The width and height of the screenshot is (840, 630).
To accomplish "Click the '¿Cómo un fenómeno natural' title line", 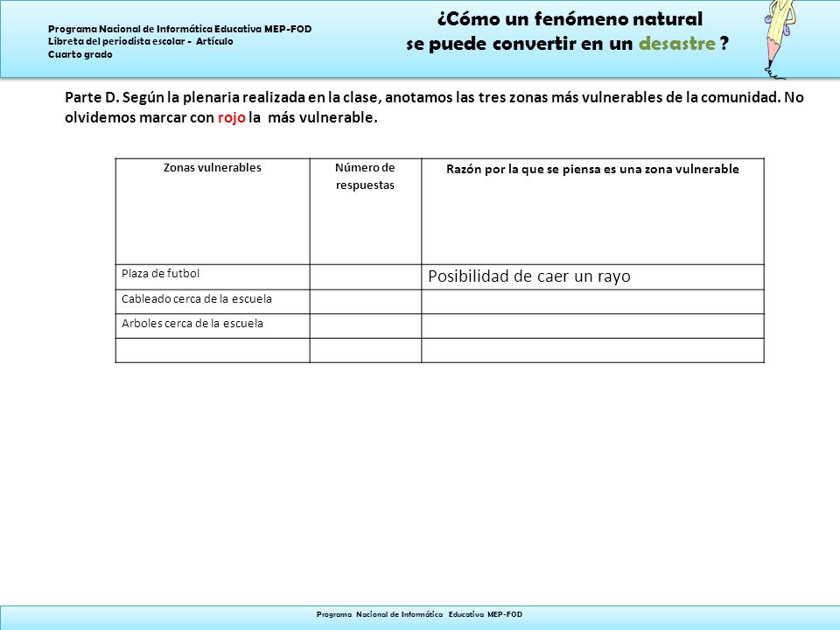I will [x=570, y=19].
